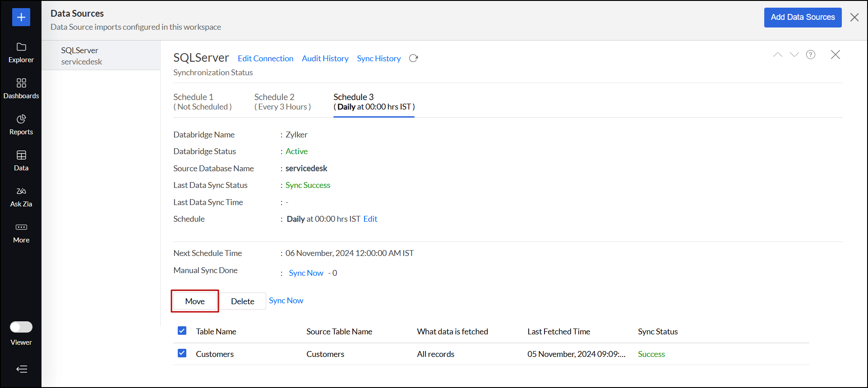
Task: Open the help question mark icon
Action: point(811,55)
